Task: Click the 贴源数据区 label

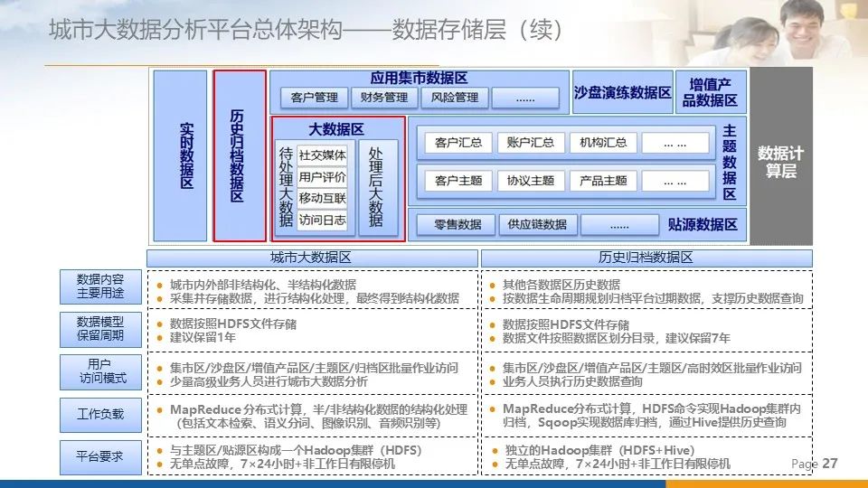Action: pos(702,225)
